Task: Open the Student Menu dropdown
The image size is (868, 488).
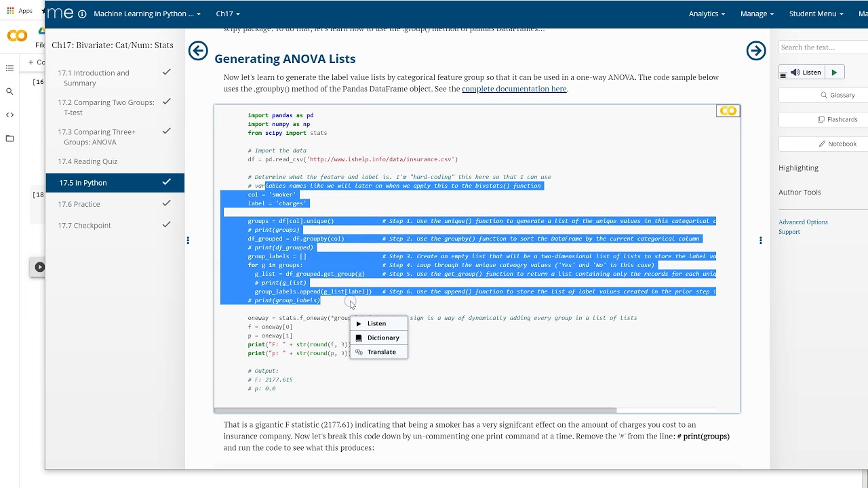Action: [816, 14]
